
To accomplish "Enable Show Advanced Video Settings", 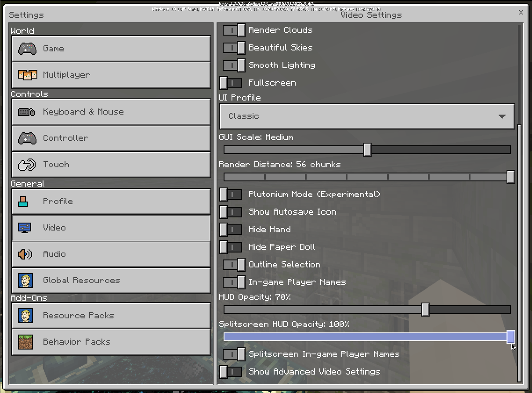I will click(231, 372).
